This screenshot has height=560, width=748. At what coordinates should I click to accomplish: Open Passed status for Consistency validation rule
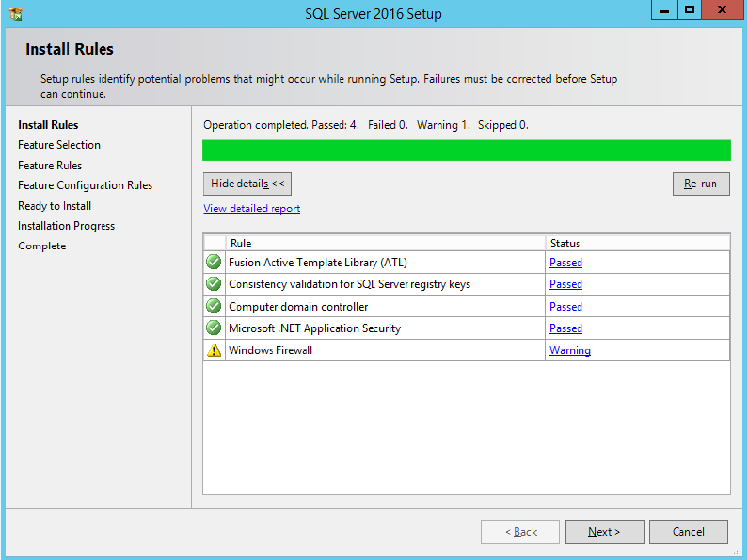tap(565, 284)
